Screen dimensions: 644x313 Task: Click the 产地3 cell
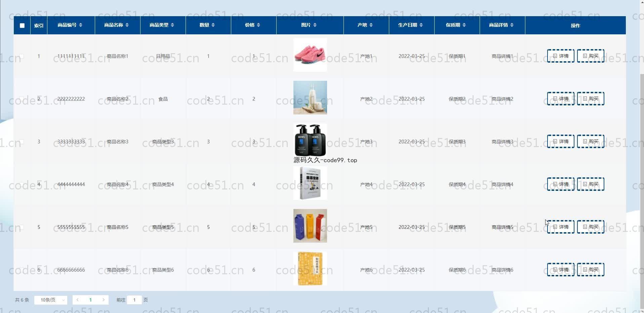[366, 142]
